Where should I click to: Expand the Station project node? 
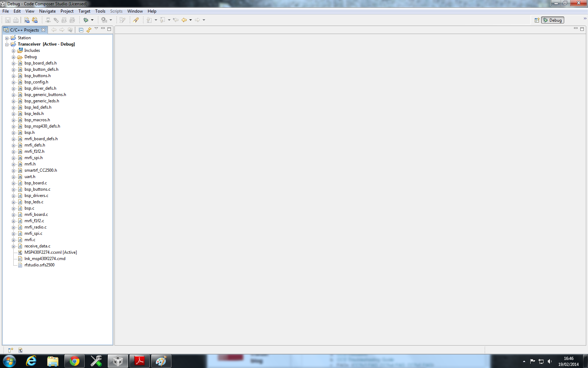pyautogui.click(x=7, y=38)
